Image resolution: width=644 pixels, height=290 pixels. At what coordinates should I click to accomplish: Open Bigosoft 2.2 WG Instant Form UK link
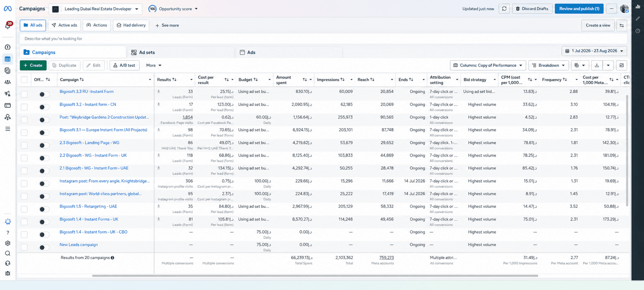[x=93, y=156]
